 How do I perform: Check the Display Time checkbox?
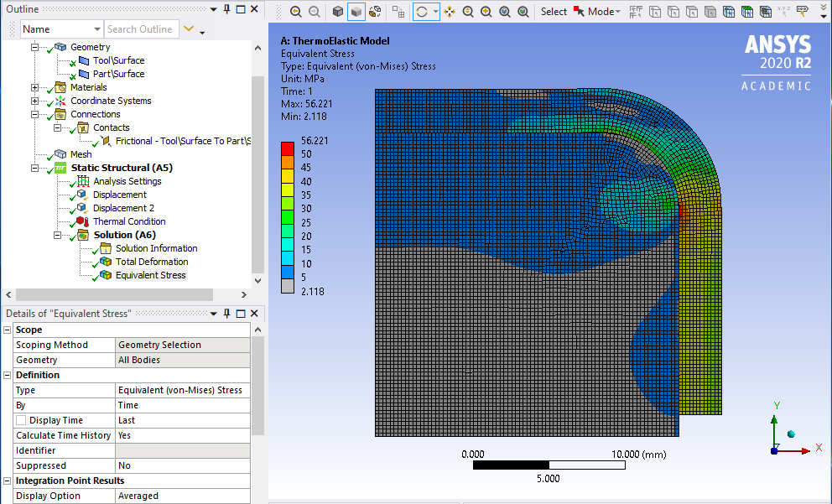click(x=22, y=420)
